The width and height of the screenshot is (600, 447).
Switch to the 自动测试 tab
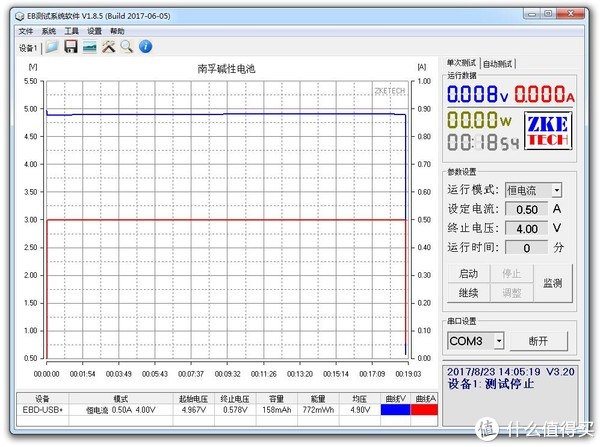click(497, 64)
